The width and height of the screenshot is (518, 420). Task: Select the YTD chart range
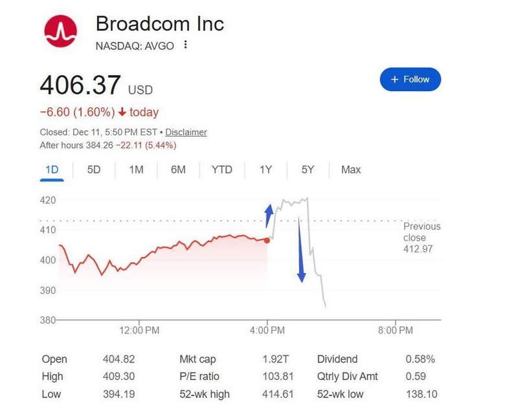(x=222, y=170)
